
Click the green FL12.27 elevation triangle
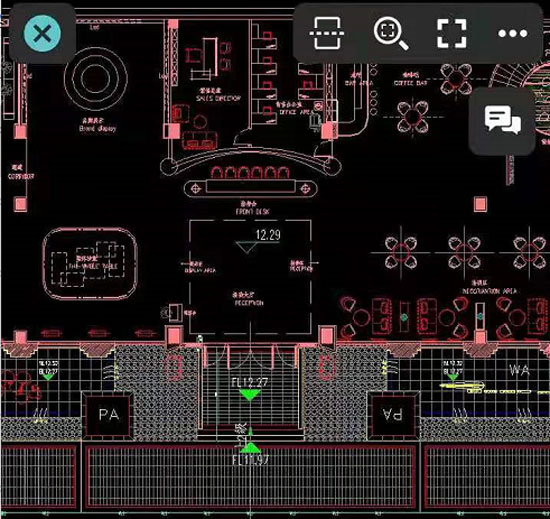(x=249, y=394)
